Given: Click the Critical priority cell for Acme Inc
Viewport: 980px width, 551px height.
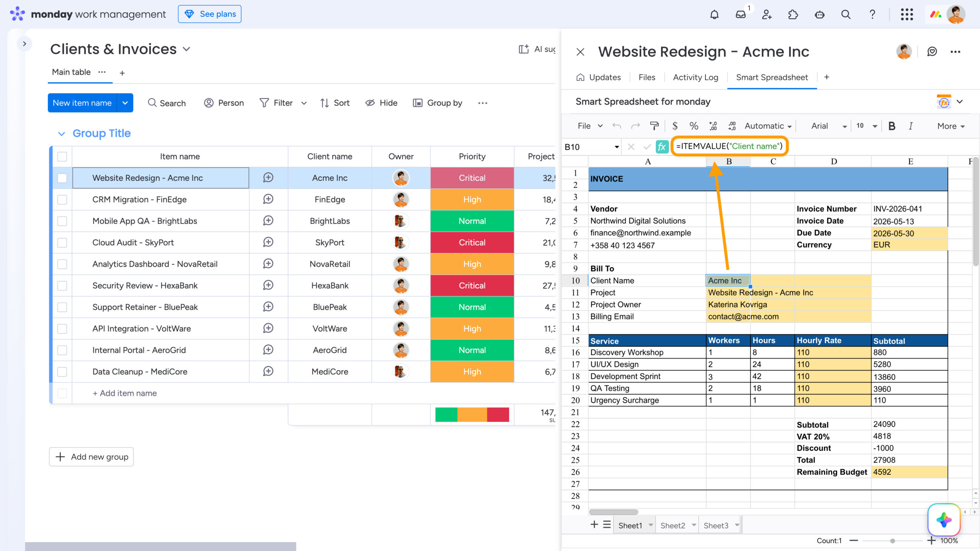Looking at the screenshot, I should [472, 178].
